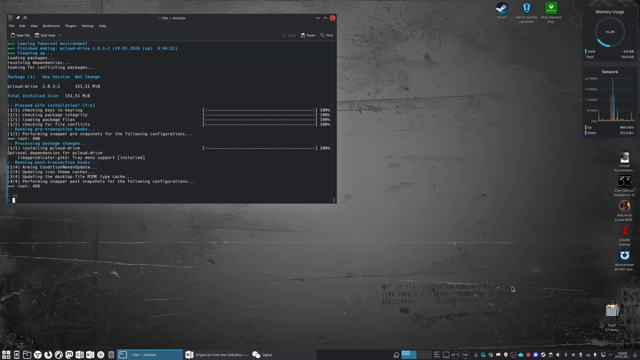The image size is (640, 360).
Task: Open the View menu in Konsole
Action: coord(34,26)
